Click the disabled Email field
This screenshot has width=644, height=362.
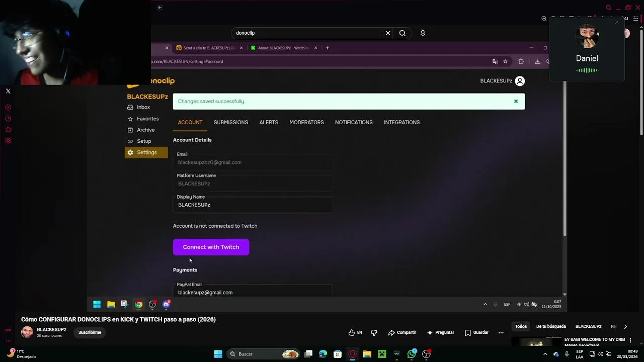point(253,162)
